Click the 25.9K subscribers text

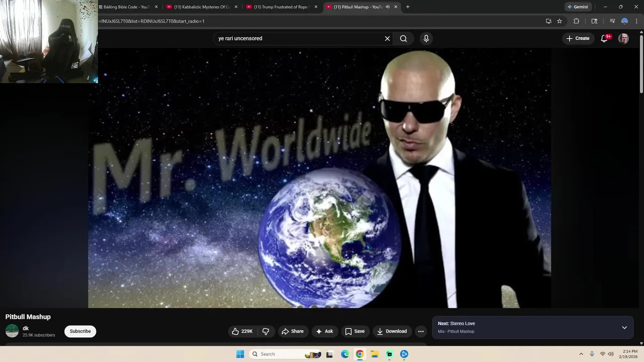[39, 335]
